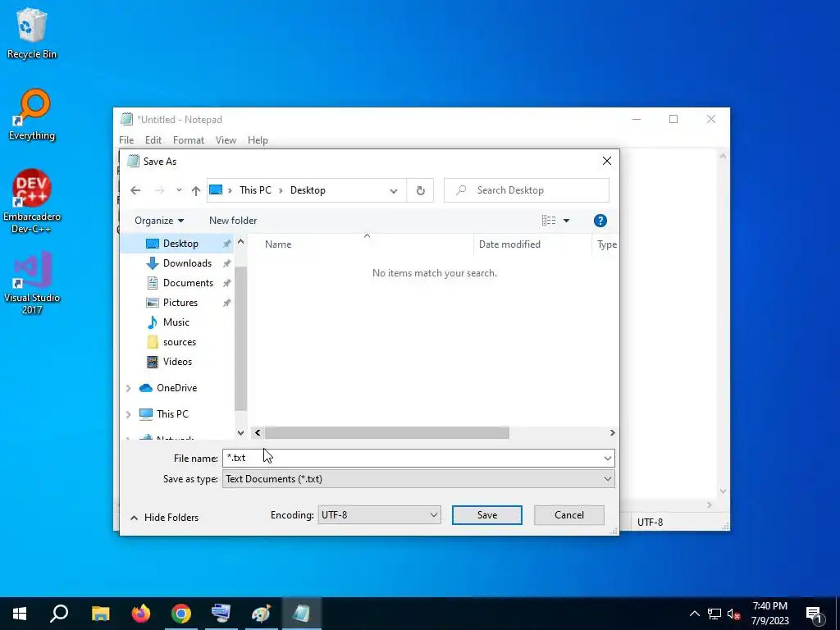Click the muted volume tray icon
This screenshot has height=630, width=840.
click(733, 614)
